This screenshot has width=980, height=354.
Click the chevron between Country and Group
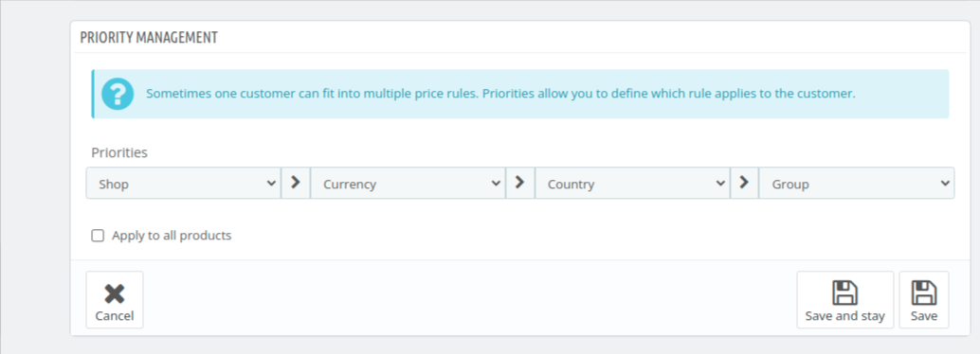coord(744,183)
